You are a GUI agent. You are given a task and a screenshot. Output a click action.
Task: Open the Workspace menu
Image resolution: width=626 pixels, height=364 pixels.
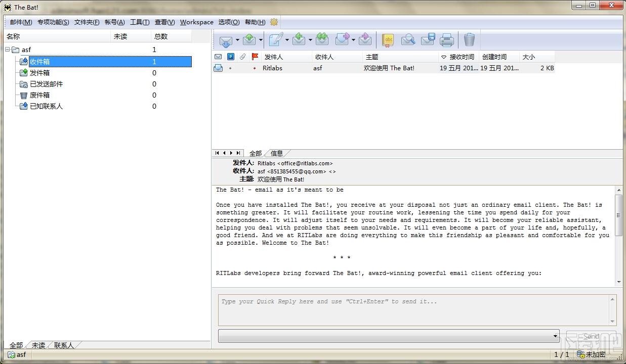pyautogui.click(x=196, y=22)
